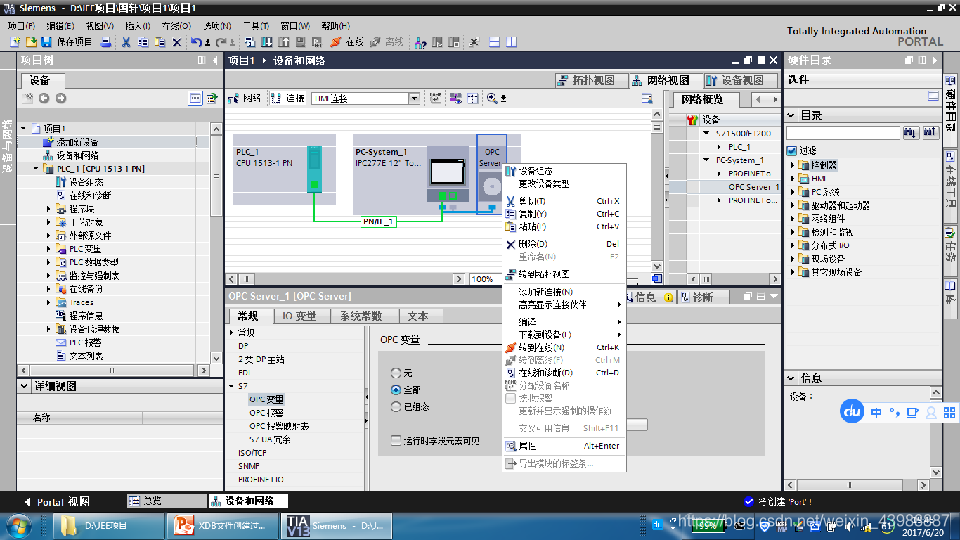
Task: Click the Cut scissors icon in toolbar
Action: click(126, 42)
